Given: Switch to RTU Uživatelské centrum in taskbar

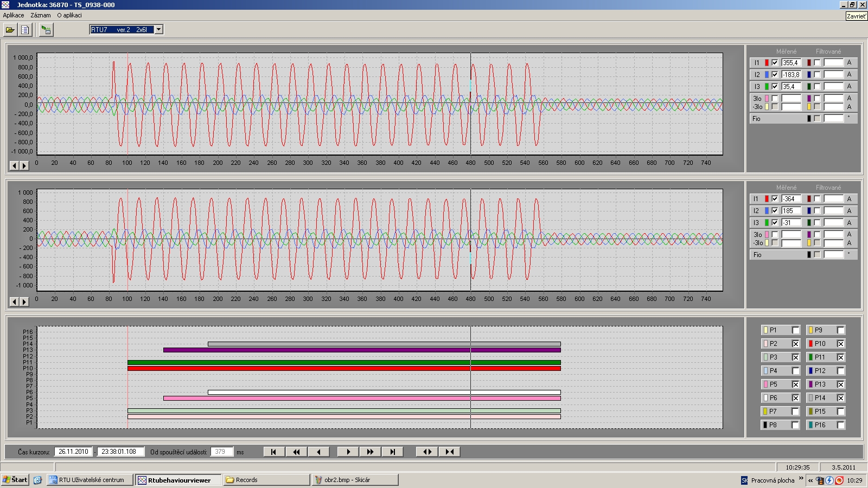Looking at the screenshot, I should pos(90,480).
